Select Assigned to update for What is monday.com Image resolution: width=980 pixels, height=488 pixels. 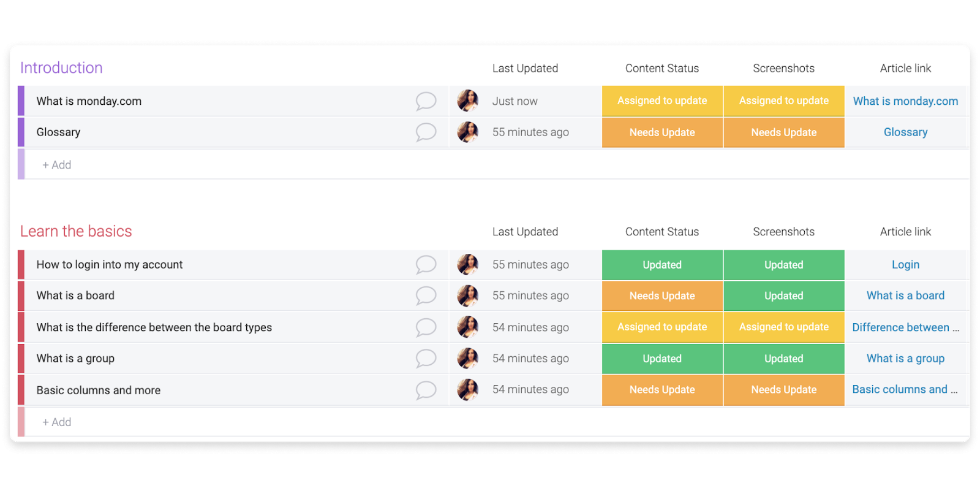(661, 101)
